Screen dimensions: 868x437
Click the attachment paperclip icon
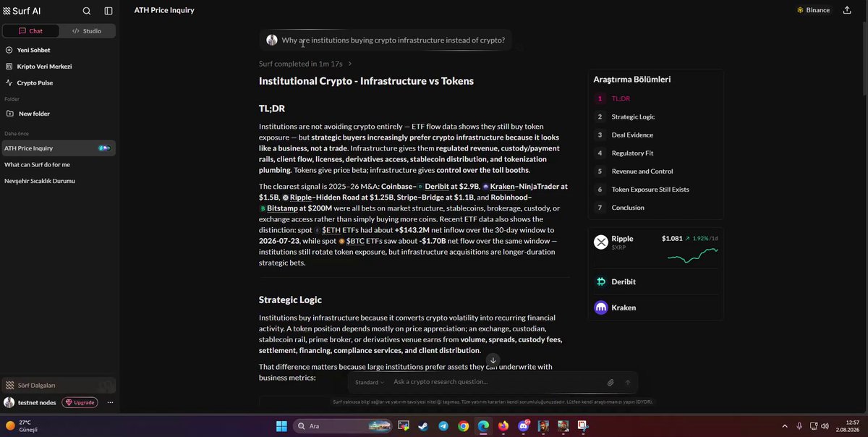pyautogui.click(x=610, y=382)
